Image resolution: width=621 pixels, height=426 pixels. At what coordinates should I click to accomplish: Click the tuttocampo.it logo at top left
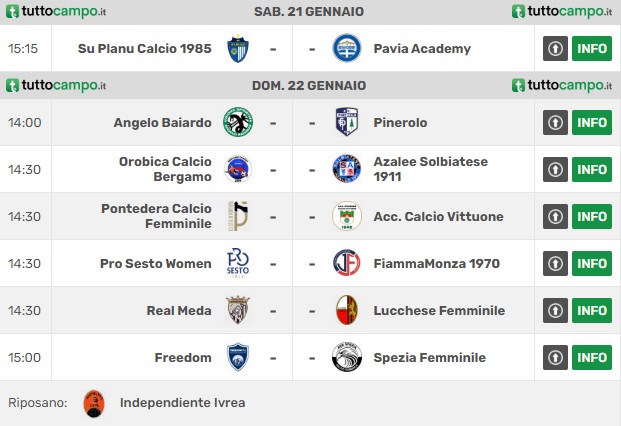56,11
